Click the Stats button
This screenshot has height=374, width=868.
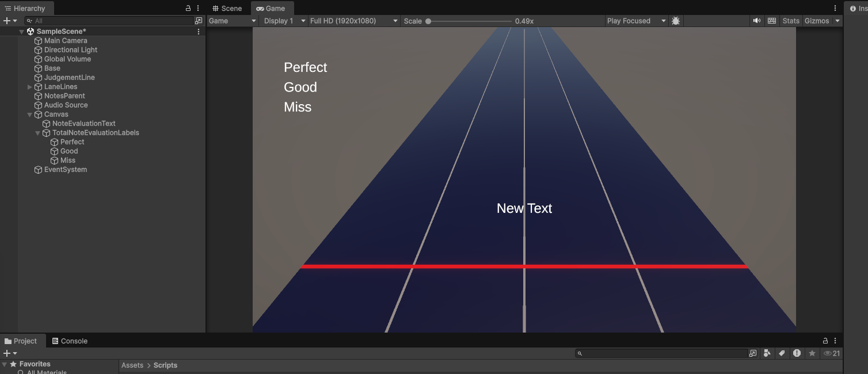tap(791, 21)
